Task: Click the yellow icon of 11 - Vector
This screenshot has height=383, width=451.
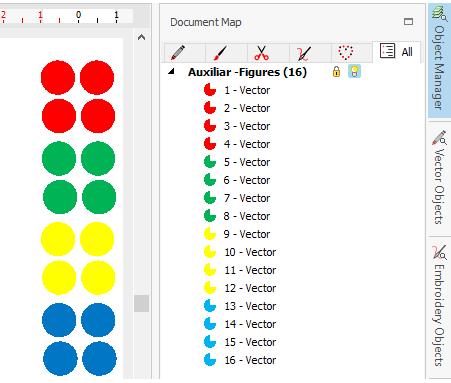Action: 210,270
